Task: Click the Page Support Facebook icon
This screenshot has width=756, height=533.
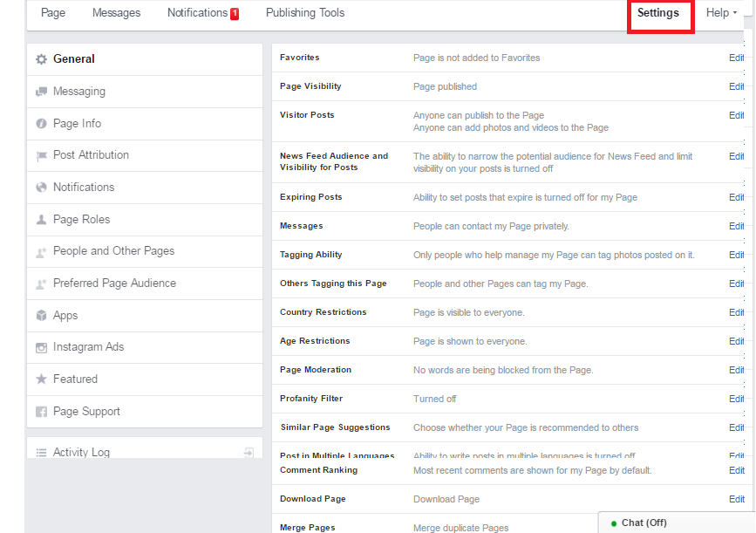Action: click(42, 412)
